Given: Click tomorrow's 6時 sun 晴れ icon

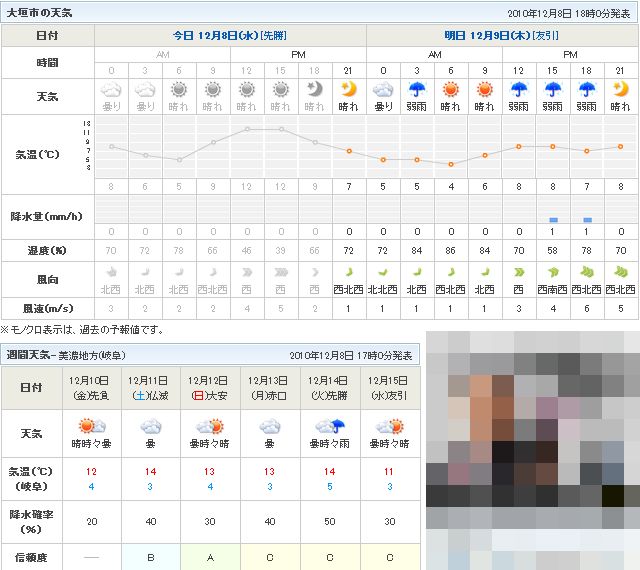Looking at the screenshot, I should pos(451,89).
